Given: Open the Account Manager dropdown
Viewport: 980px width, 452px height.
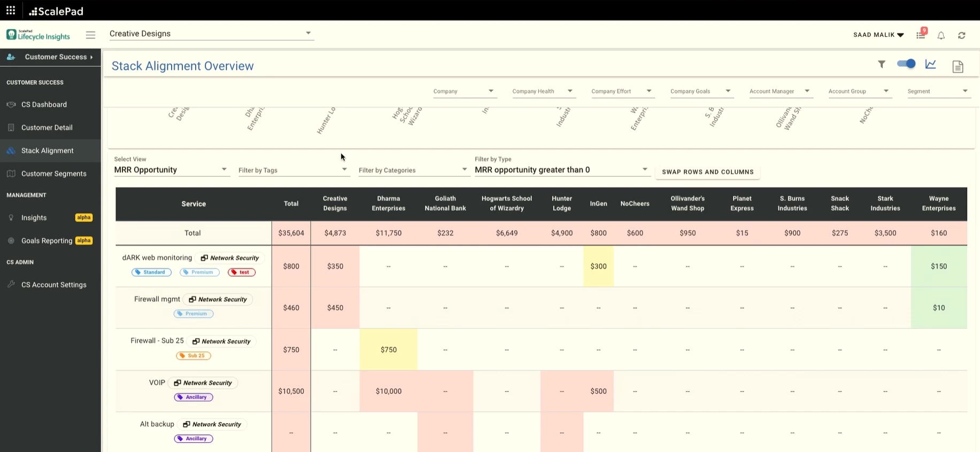Looking at the screenshot, I should [x=780, y=91].
